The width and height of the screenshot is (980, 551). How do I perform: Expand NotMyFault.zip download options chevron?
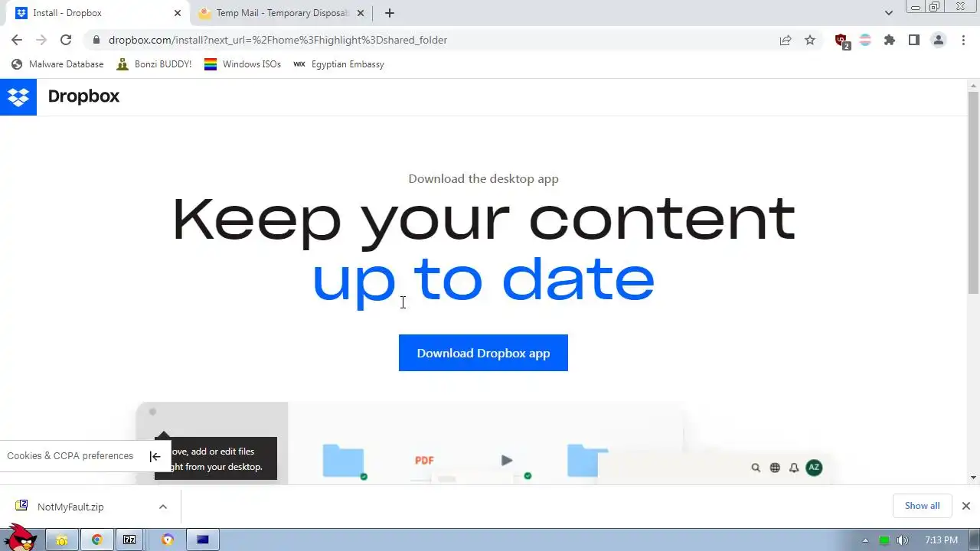(x=162, y=507)
